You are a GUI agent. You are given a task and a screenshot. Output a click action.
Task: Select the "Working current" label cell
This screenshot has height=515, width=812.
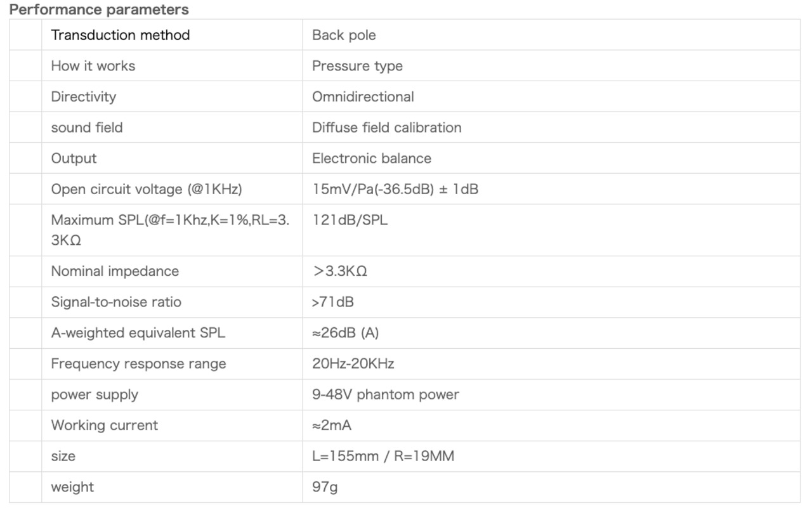pyautogui.click(x=105, y=425)
